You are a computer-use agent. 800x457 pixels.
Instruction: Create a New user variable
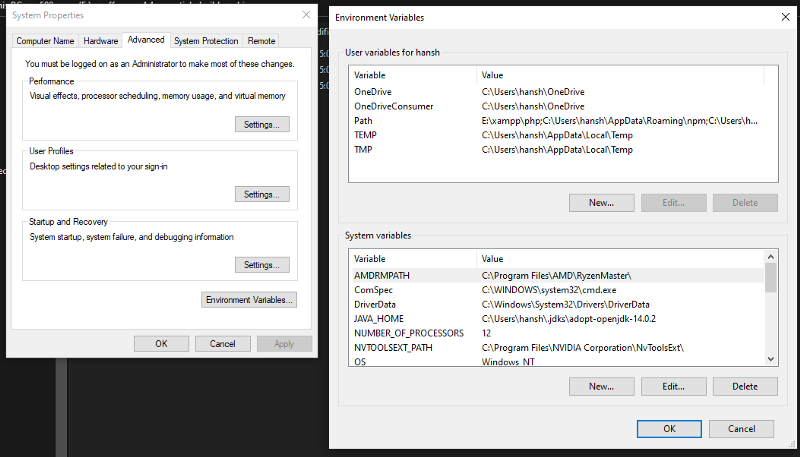(x=601, y=202)
